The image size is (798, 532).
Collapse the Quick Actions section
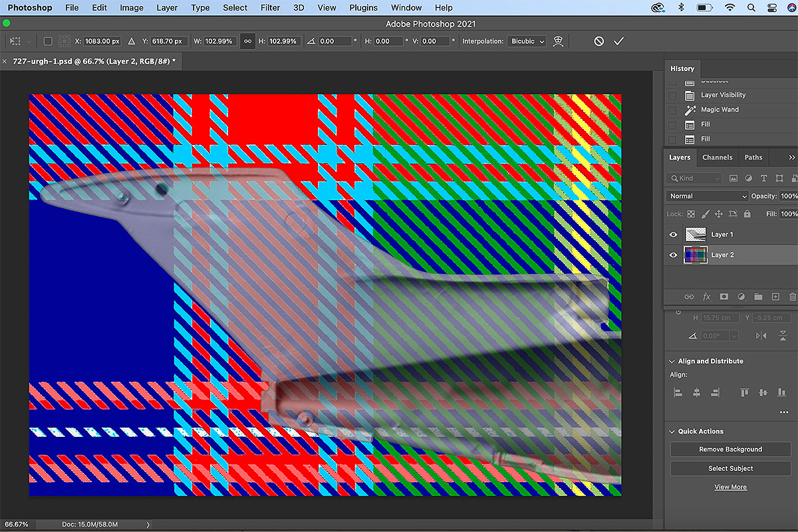[x=671, y=432]
